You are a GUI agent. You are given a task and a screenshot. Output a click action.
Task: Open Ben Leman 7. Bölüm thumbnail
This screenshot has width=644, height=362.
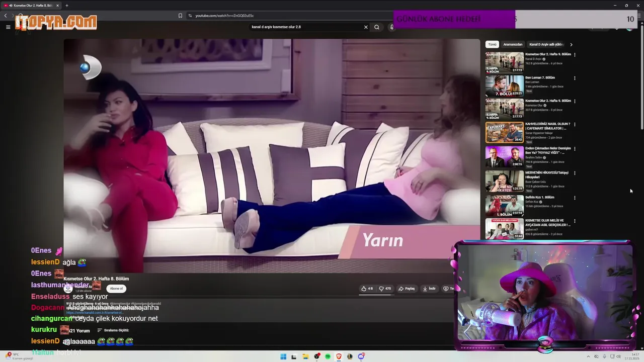pos(504,85)
